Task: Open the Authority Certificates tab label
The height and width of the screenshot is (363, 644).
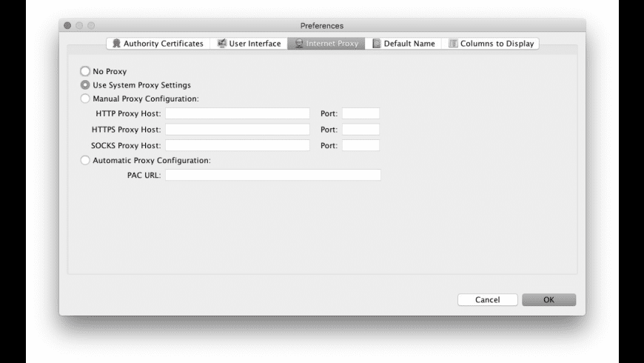Action: (164, 44)
